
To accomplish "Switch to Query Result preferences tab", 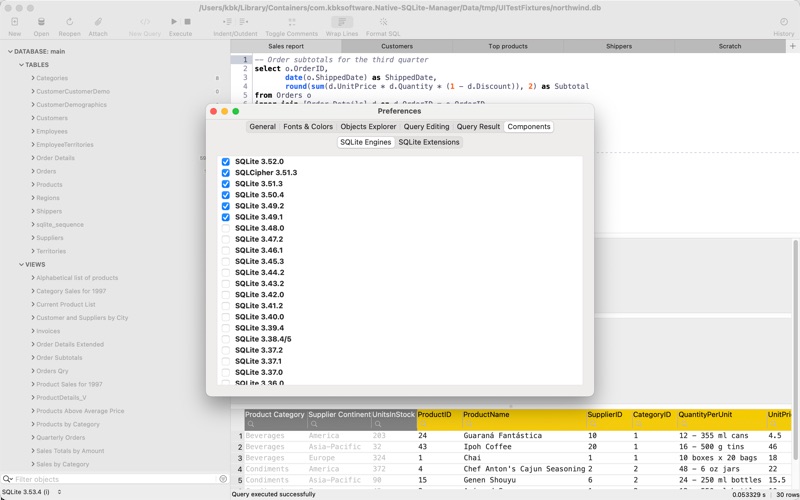I will coord(478,127).
